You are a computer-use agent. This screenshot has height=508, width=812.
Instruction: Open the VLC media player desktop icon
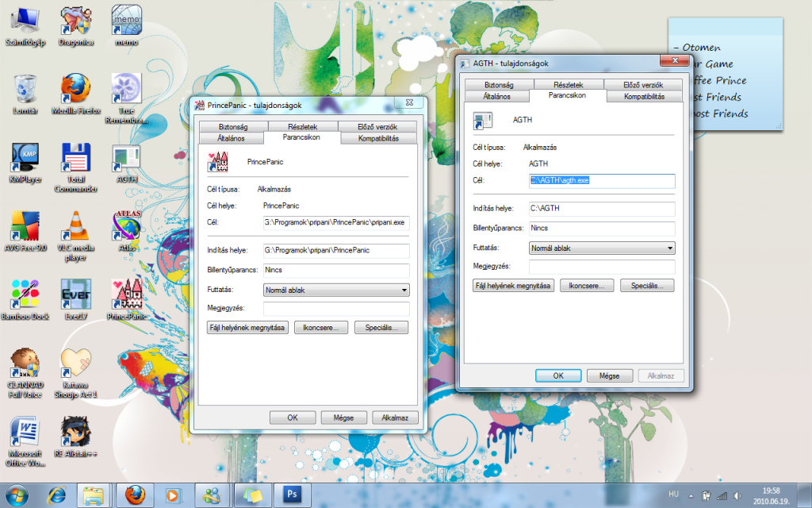click(x=75, y=228)
